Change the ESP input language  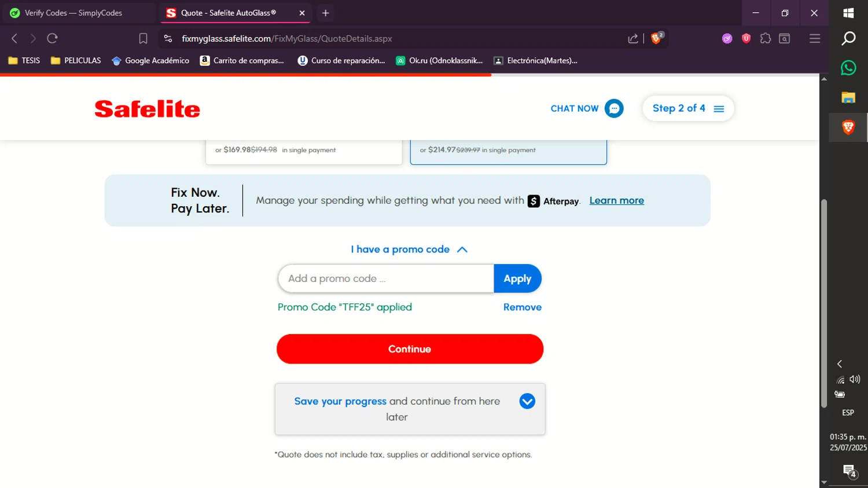click(848, 413)
